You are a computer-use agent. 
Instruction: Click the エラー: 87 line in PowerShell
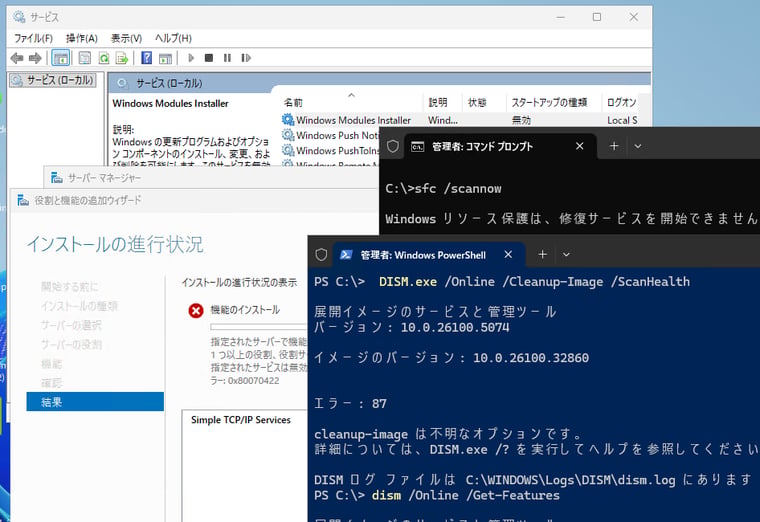click(x=350, y=403)
